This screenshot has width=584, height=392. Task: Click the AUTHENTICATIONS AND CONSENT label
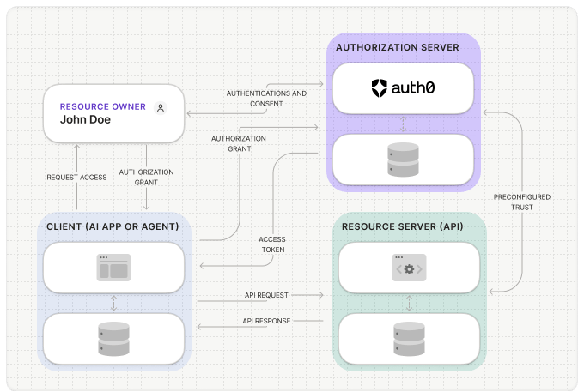click(267, 99)
